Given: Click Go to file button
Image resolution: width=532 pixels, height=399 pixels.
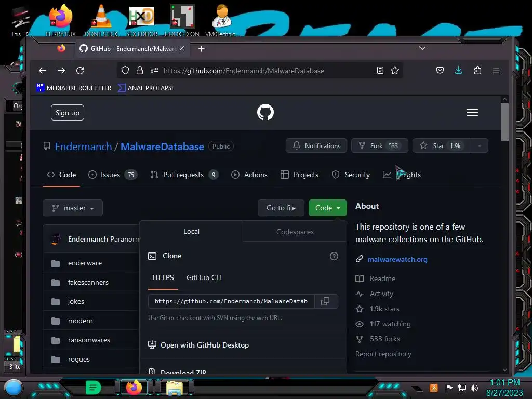Looking at the screenshot, I should (x=281, y=208).
